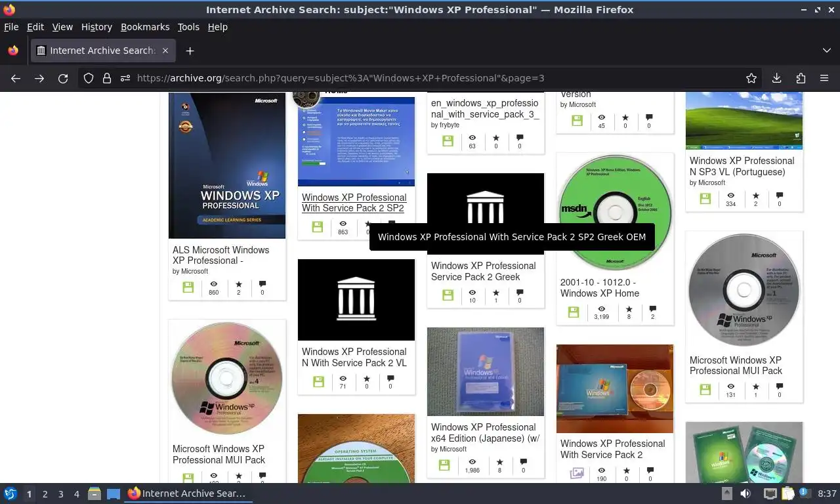Image resolution: width=840 pixels, height=504 pixels.
Task: Click the silver Windows XP Professional disc 1 thumbnail
Action: click(744, 290)
